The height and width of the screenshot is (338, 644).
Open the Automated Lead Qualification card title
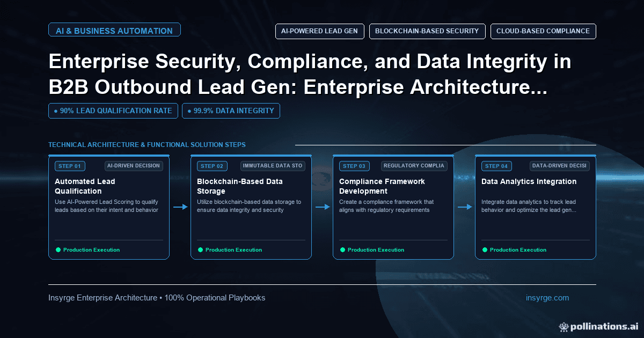tap(85, 186)
